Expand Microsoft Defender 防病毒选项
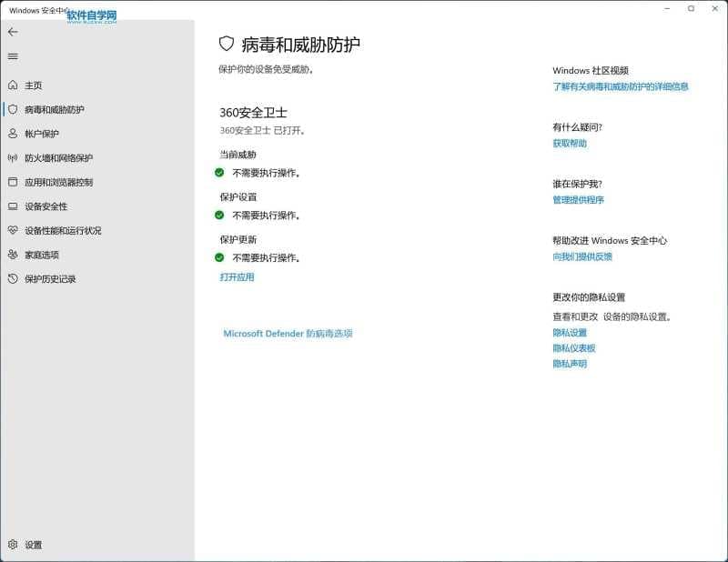This screenshot has width=728, height=562. (288, 334)
